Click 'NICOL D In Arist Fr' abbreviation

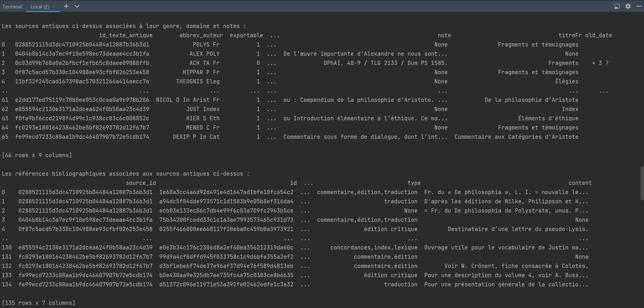tap(187, 100)
